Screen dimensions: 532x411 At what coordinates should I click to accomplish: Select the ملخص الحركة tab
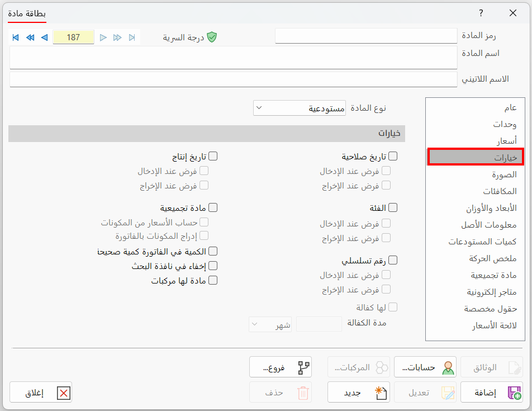tap(475, 258)
